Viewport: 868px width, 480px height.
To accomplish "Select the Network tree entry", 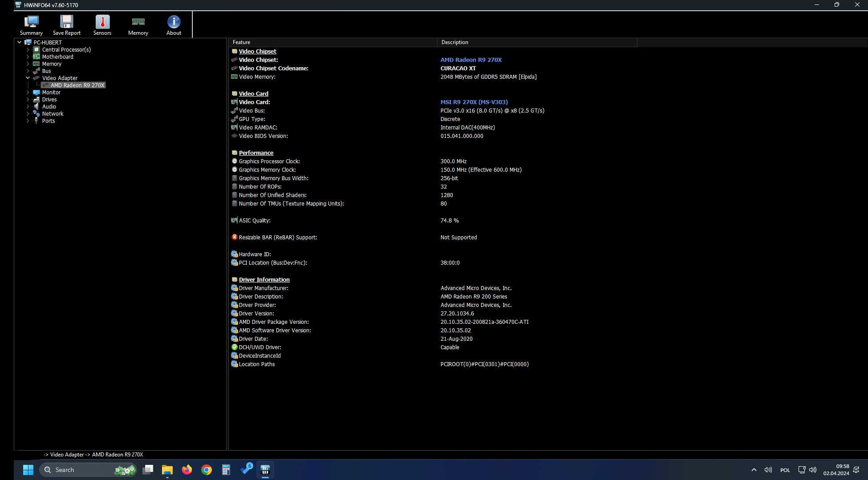I will 53,113.
